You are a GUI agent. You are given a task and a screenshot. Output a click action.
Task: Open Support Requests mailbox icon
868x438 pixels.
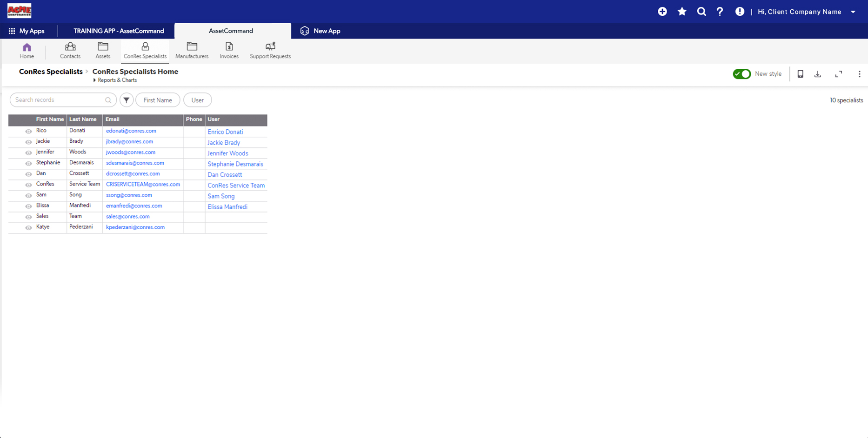[x=270, y=46]
